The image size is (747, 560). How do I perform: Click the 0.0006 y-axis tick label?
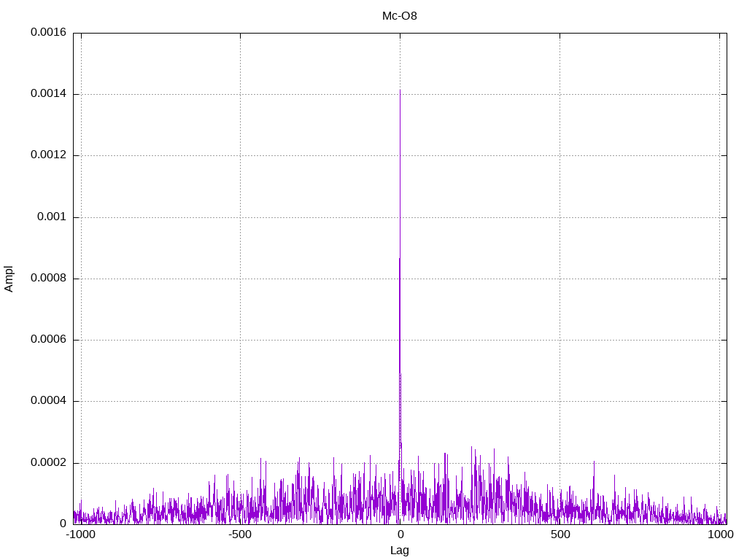[x=47, y=340]
